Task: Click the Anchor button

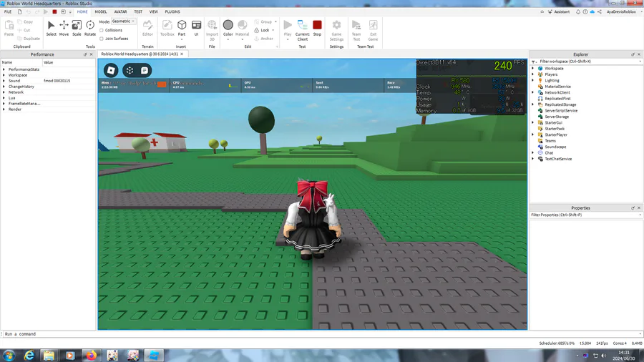Action: pos(263,39)
